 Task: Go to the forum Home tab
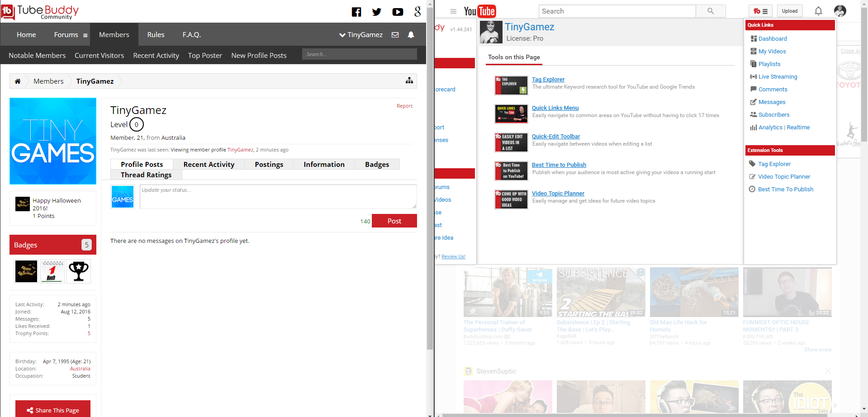[x=26, y=35]
